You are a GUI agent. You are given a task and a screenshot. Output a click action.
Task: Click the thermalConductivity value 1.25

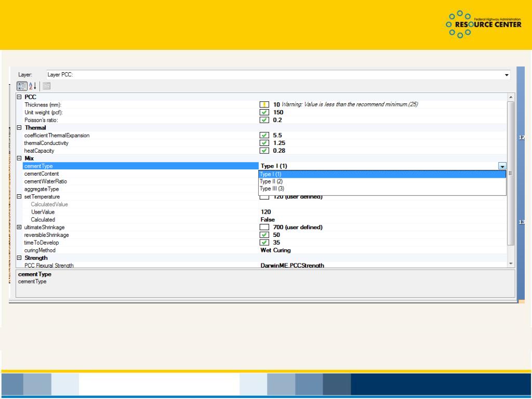coord(279,143)
